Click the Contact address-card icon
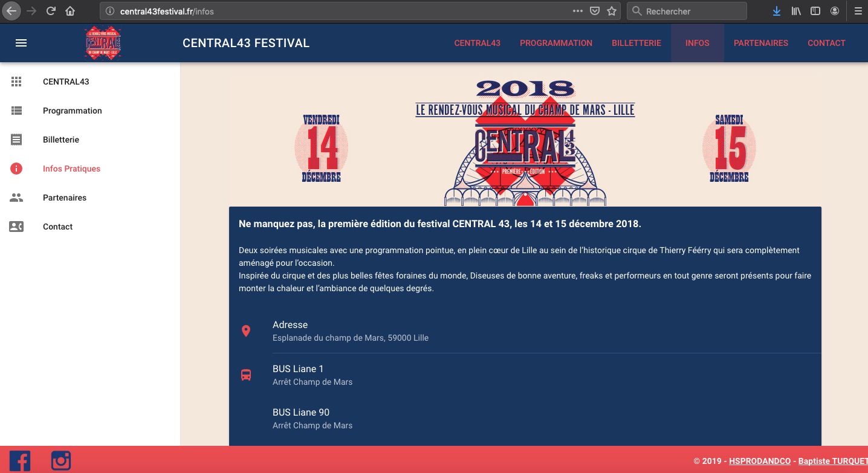Image resolution: width=868 pixels, height=473 pixels. pos(16,227)
